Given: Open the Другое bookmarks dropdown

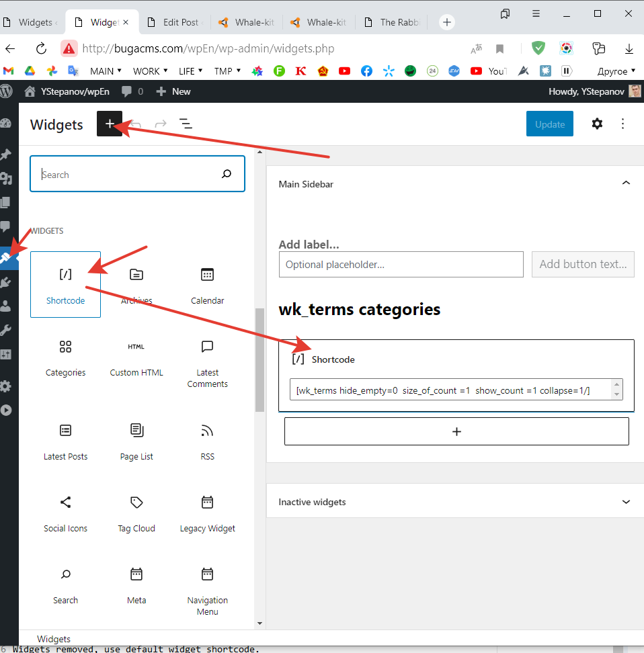Looking at the screenshot, I should (616, 71).
